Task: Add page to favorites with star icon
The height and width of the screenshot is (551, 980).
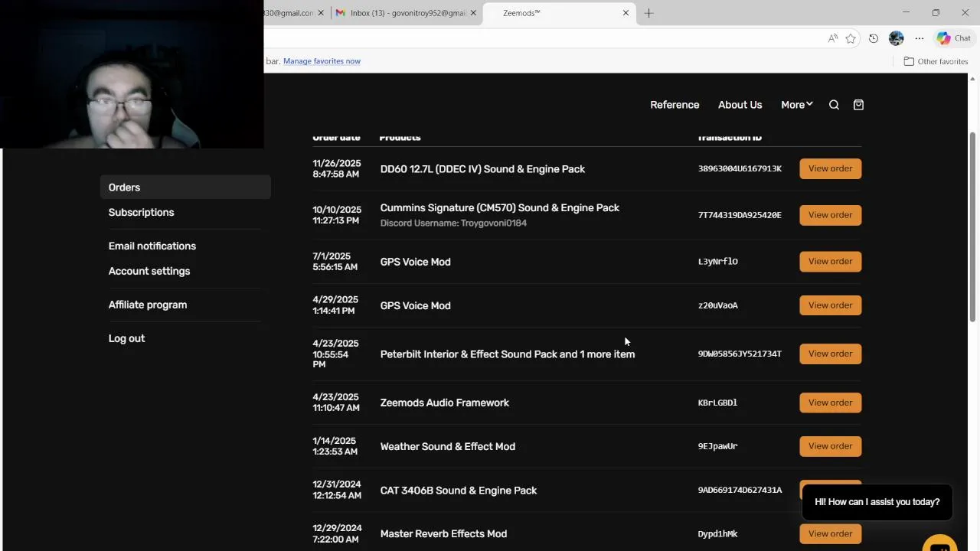Action: tap(851, 38)
